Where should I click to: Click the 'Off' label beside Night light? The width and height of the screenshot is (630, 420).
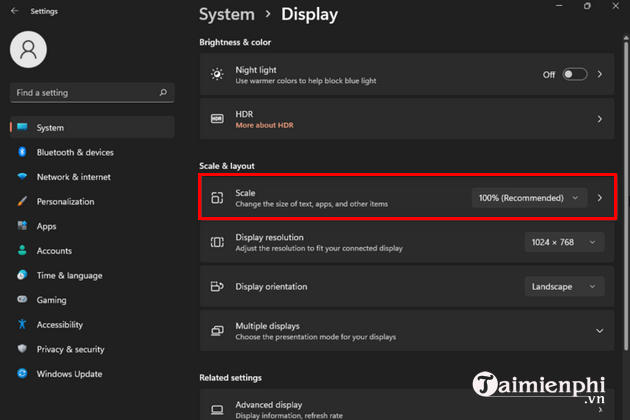pos(549,74)
